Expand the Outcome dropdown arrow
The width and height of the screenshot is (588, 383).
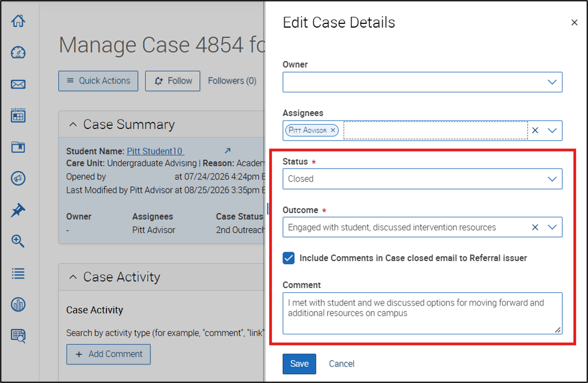pyautogui.click(x=552, y=227)
